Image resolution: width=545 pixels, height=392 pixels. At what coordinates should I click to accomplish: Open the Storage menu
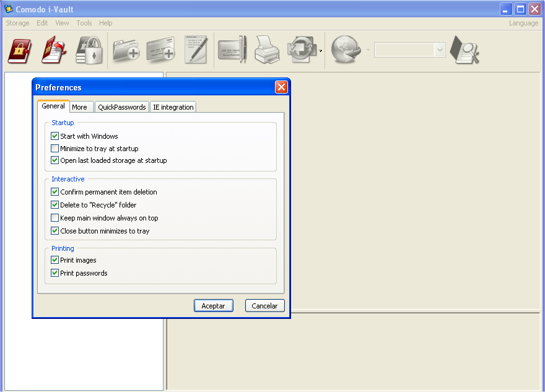(x=17, y=23)
